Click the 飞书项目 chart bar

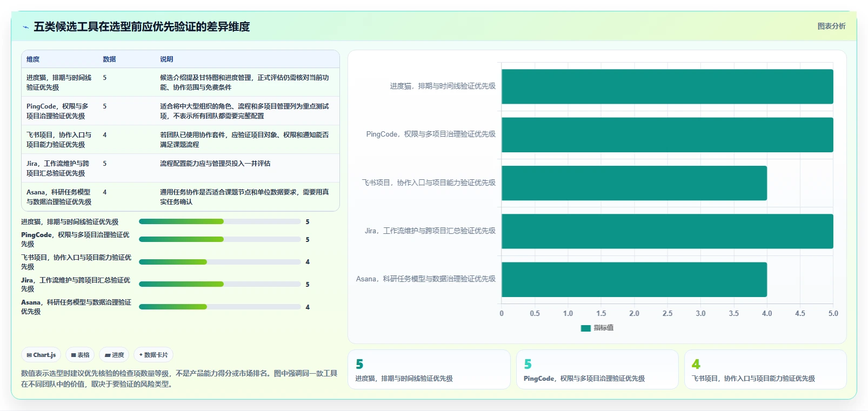(x=635, y=183)
